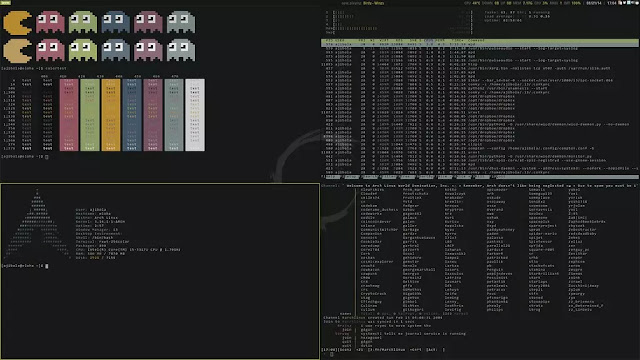Select the Xorg.bin -nolisten process row in htop
The image size is (640, 360).
[x=480, y=68]
